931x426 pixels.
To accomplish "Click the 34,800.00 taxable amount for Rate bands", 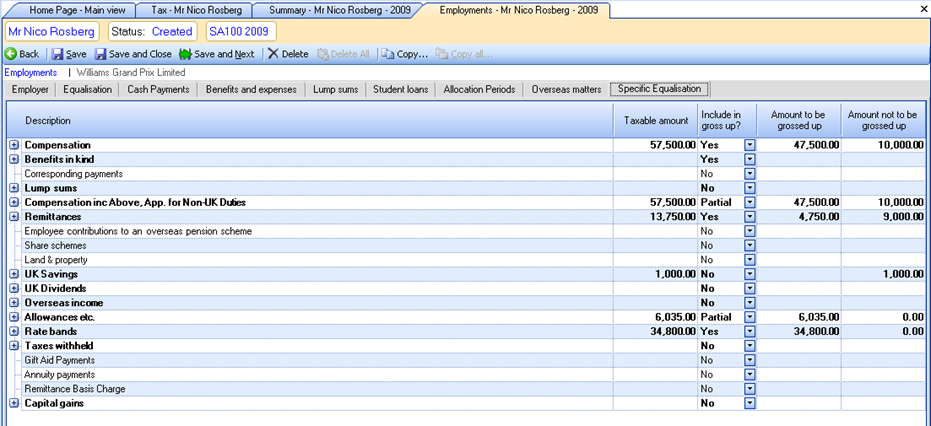I will click(672, 332).
